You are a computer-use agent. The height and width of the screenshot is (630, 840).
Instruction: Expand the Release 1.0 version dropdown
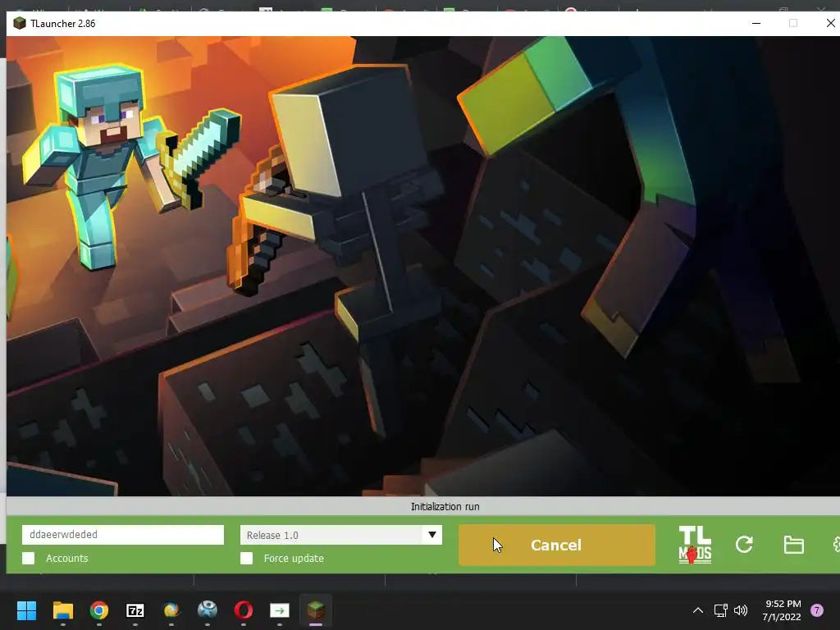tap(431, 535)
